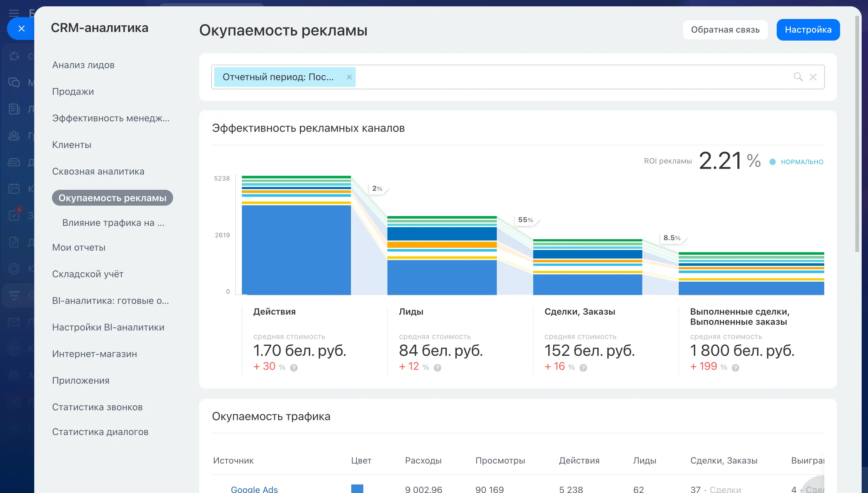
Task: Expand Сквозная аналитика menu section
Action: pyautogui.click(x=98, y=171)
